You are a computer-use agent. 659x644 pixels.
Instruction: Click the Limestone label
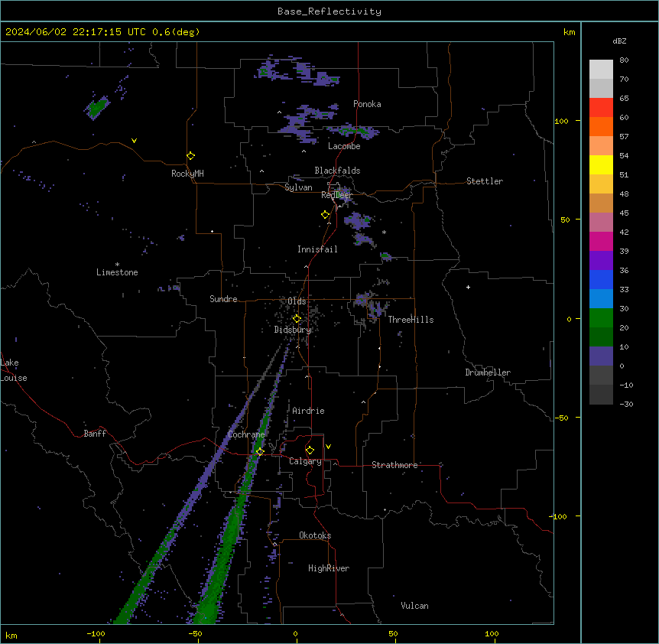coord(117,272)
